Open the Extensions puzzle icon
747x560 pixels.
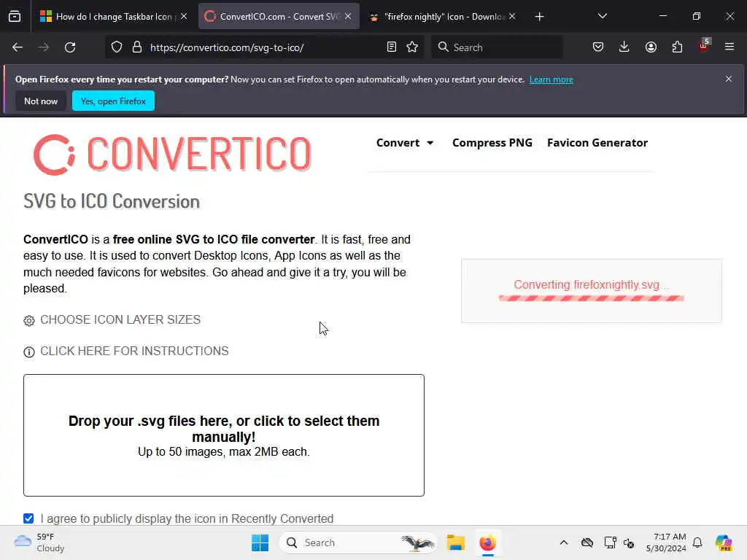tap(677, 47)
